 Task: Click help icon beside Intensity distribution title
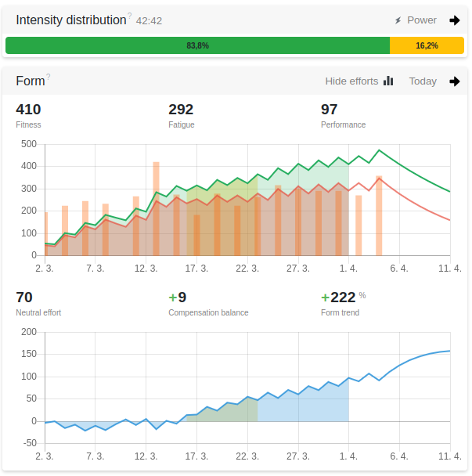coord(129,15)
